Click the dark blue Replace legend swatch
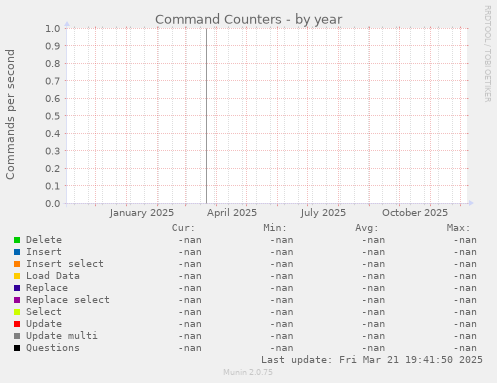The width and height of the screenshot is (497, 383). (17, 288)
